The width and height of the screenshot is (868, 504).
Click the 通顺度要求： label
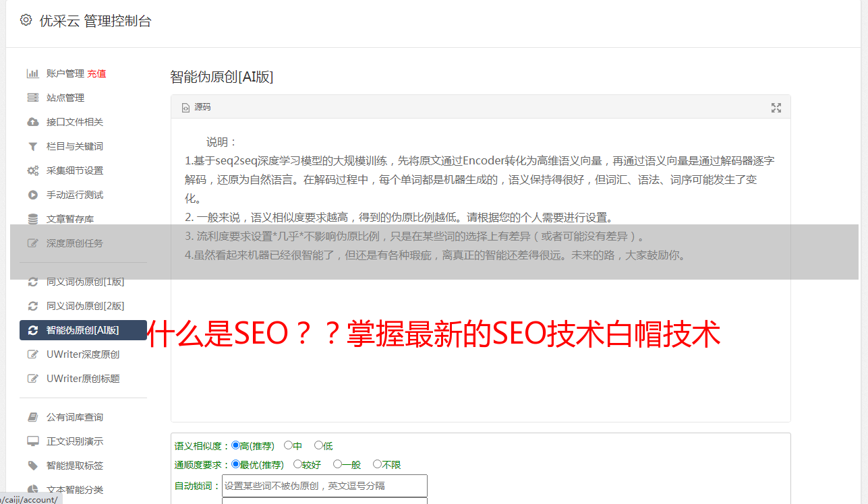202,465
